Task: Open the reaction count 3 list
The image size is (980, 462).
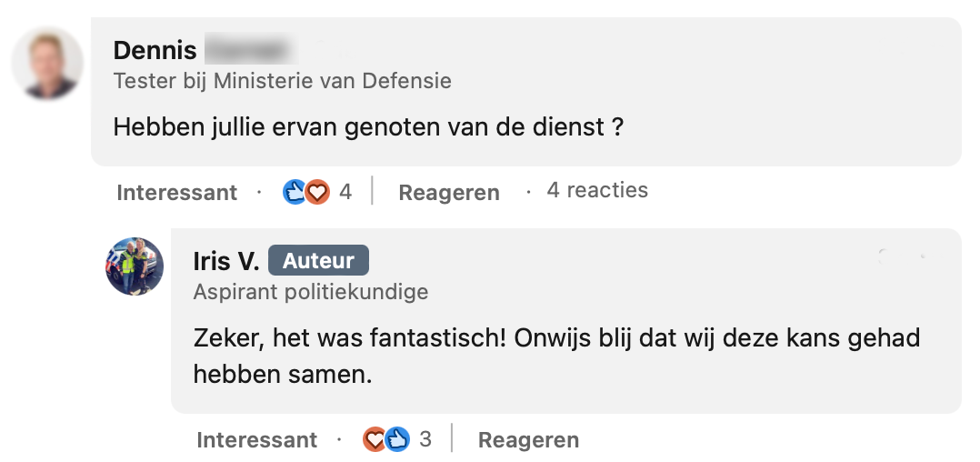Action: tap(425, 440)
